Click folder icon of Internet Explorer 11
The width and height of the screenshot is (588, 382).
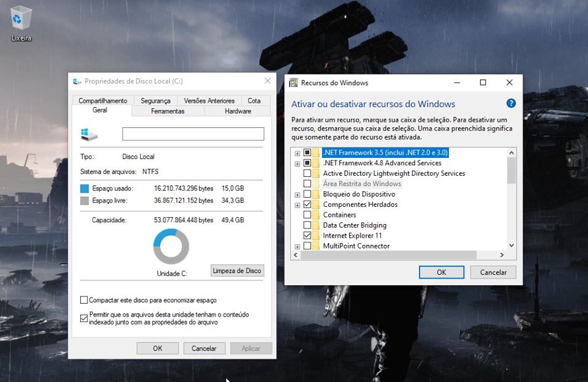tap(316, 236)
